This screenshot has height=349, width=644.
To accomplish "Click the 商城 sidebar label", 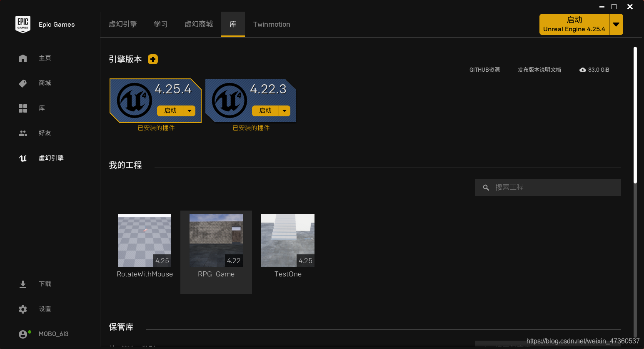I will [x=45, y=83].
